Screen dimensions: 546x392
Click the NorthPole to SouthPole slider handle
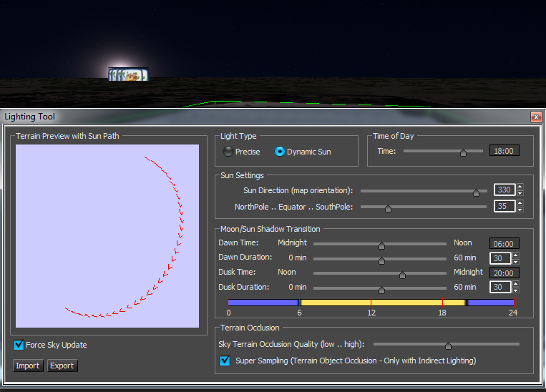pyautogui.click(x=388, y=208)
